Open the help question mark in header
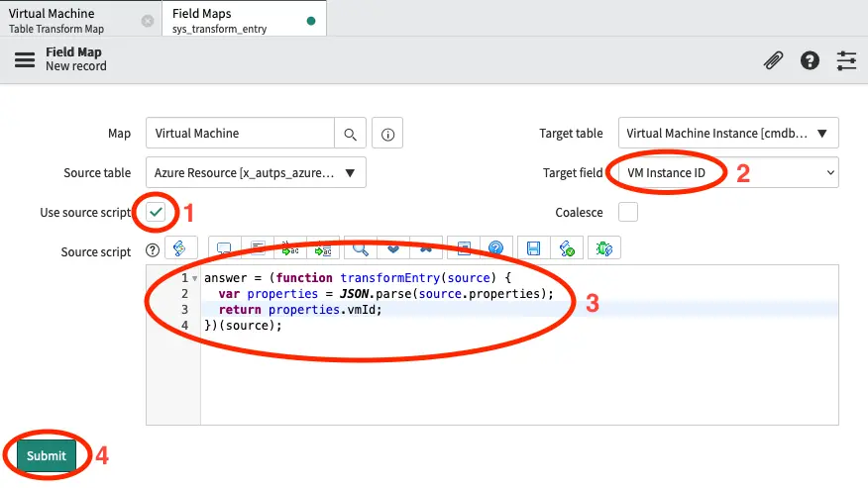The height and width of the screenshot is (488, 868). pyautogui.click(x=810, y=60)
